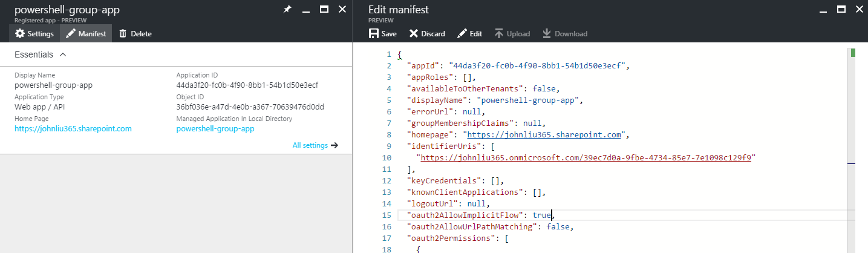The image size is (868, 253).
Task: Open managed application powershell-group-app link
Action: click(x=215, y=128)
